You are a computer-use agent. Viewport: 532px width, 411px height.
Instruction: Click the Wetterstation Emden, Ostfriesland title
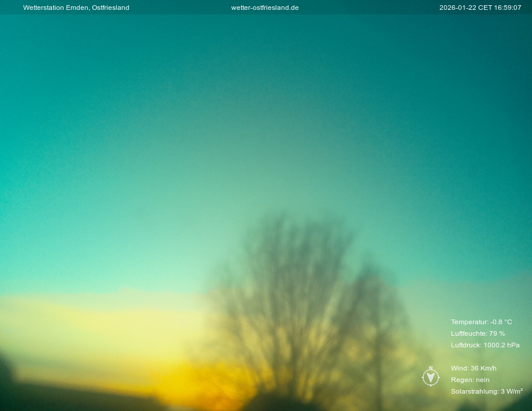coord(76,8)
